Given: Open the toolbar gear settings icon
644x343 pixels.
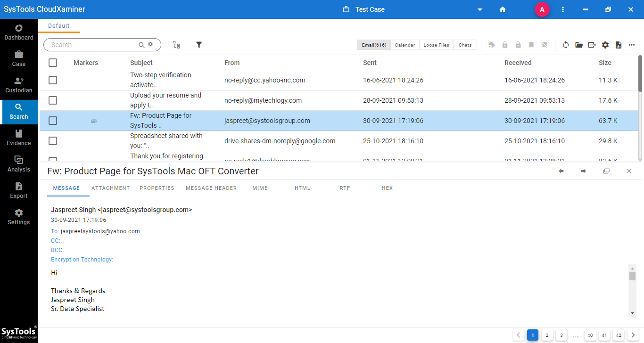Looking at the screenshot, I should click(x=605, y=45).
